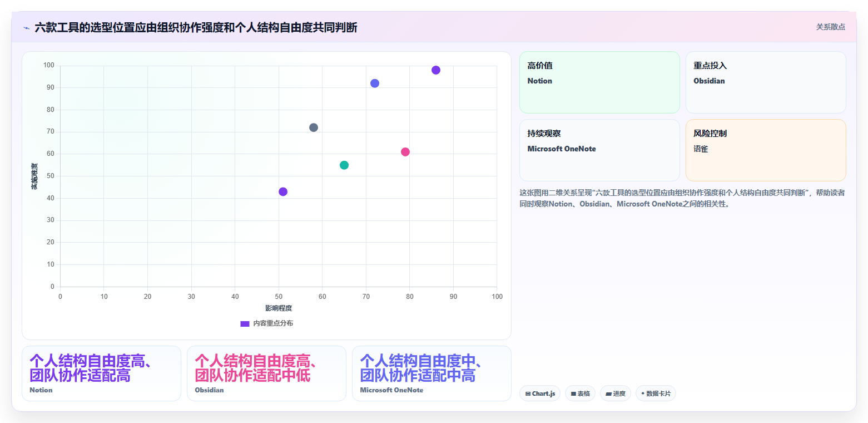Select the topmost purple scatter point
Viewport: 868px width, 423px height.
[436, 70]
